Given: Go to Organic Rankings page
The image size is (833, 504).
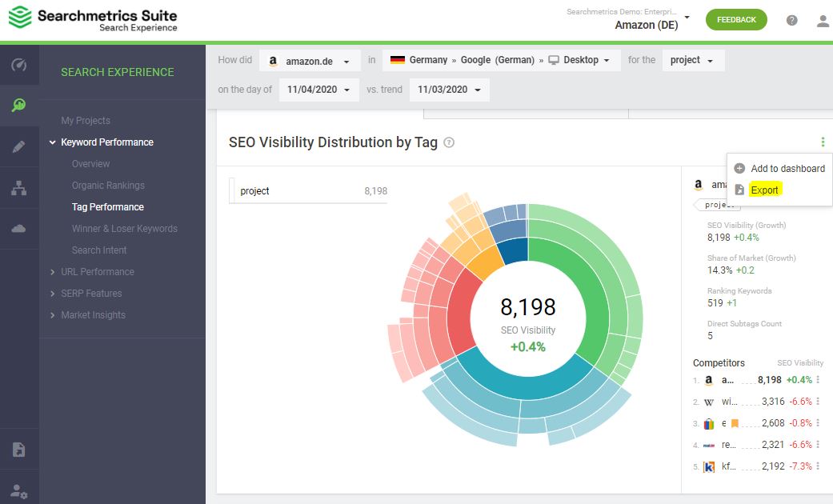Looking at the screenshot, I should [108, 186].
